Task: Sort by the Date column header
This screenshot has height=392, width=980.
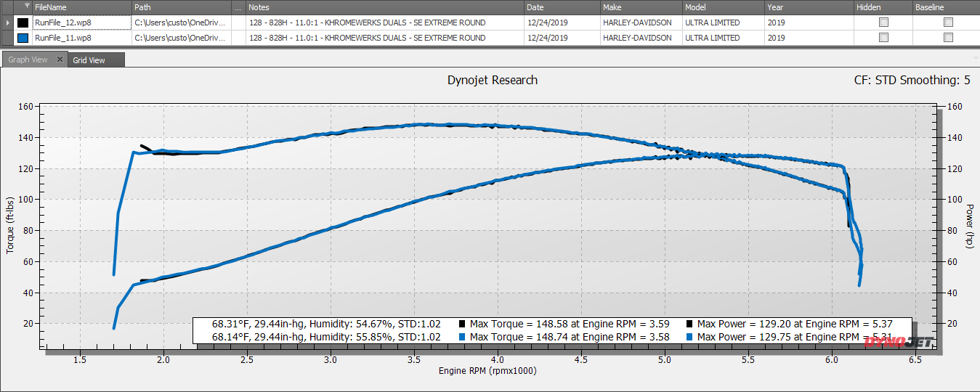Action: pyautogui.click(x=562, y=7)
